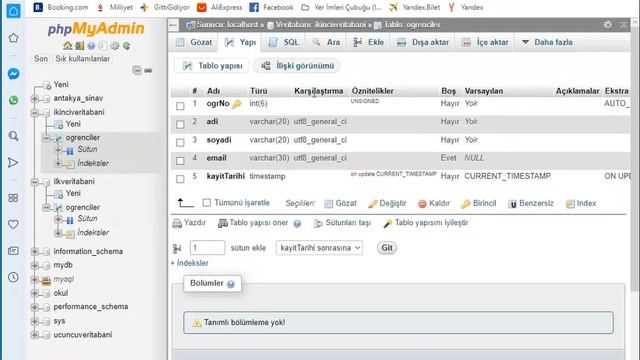This screenshot has height=360, width=640.
Task: Open phpMyAdmin home icon
Action: [x=67, y=46]
